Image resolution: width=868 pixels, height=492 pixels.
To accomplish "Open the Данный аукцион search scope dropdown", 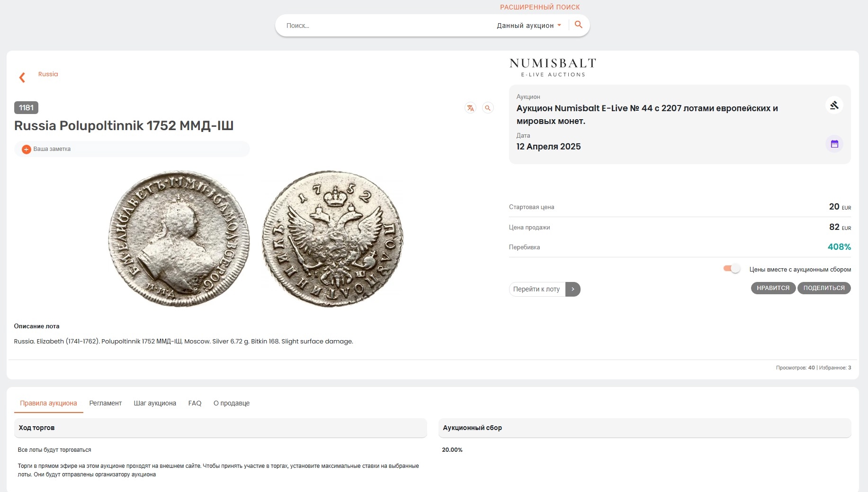I will pyautogui.click(x=528, y=26).
